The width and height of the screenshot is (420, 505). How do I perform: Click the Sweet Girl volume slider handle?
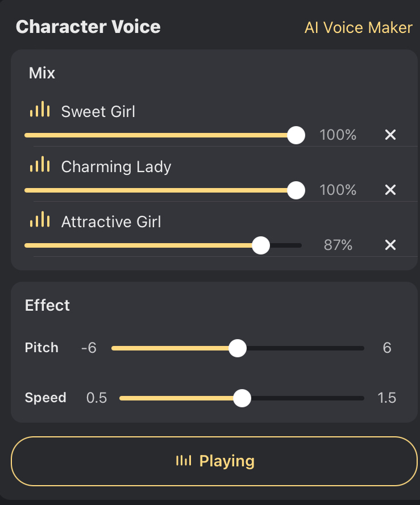point(296,135)
